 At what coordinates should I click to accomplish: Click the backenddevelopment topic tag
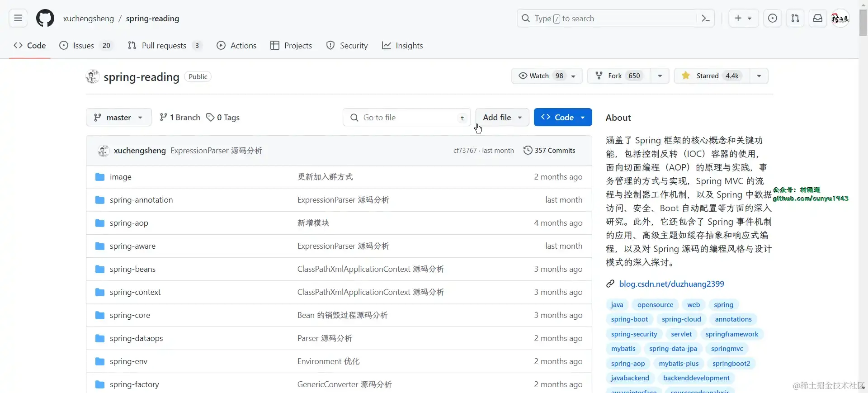tap(696, 378)
